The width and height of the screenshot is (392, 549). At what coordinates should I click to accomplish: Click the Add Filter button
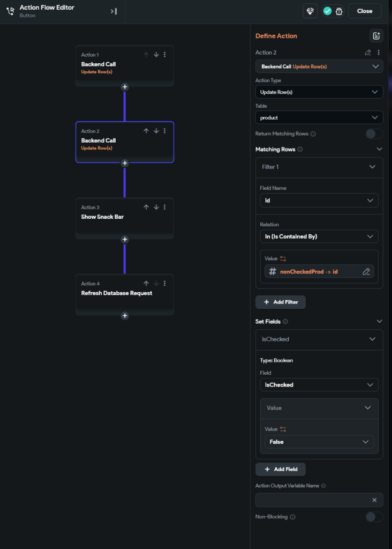pyautogui.click(x=281, y=302)
